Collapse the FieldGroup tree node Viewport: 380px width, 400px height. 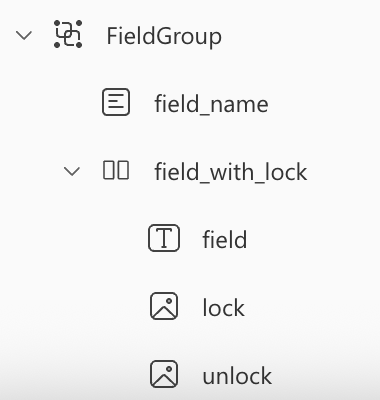point(24,35)
